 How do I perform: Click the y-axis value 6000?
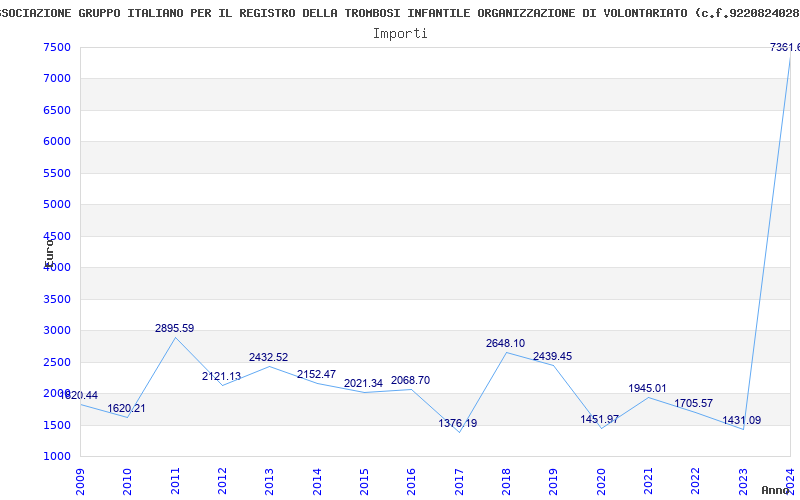57,142
